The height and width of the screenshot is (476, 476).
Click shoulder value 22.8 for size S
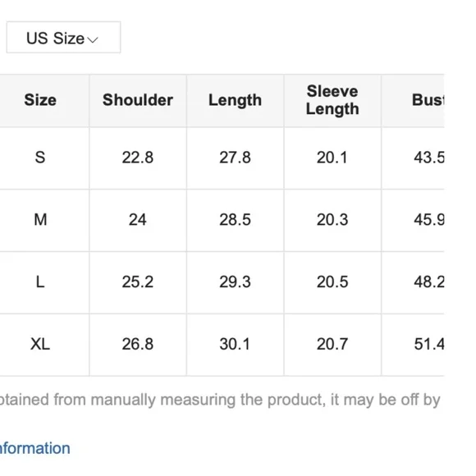pos(138,158)
